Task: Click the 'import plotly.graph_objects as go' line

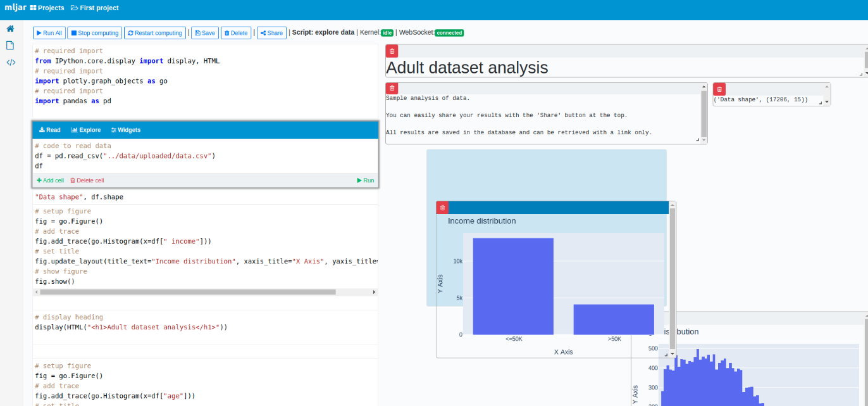Action: [101, 81]
